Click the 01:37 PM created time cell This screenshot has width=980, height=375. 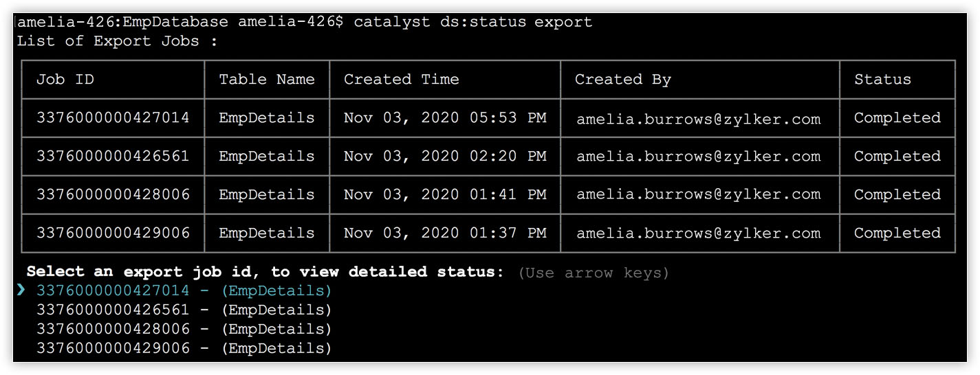445,233
